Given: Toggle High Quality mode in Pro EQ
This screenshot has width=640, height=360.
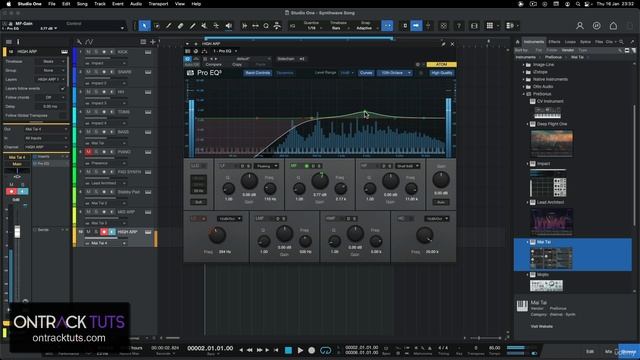Looking at the screenshot, I should (442, 73).
